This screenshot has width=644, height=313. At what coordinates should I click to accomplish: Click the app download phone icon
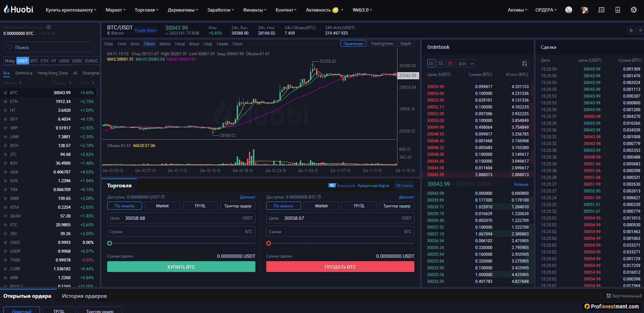point(618,10)
